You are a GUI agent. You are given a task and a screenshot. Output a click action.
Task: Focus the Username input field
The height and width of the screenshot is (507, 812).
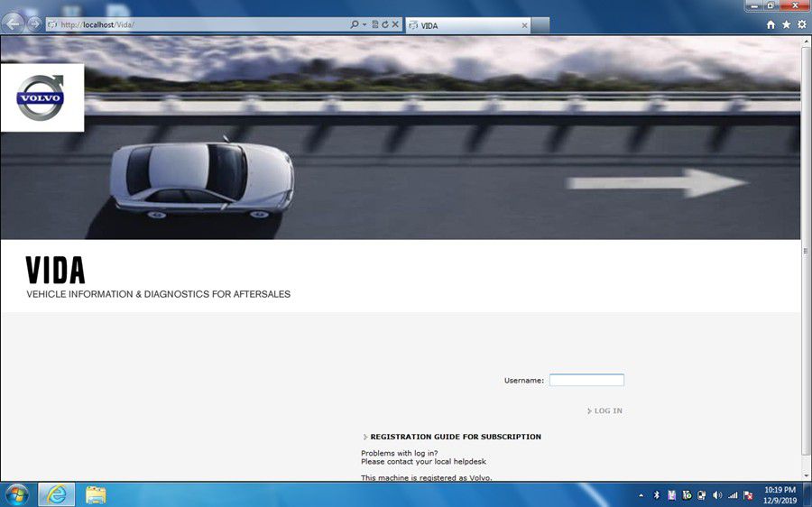point(586,381)
